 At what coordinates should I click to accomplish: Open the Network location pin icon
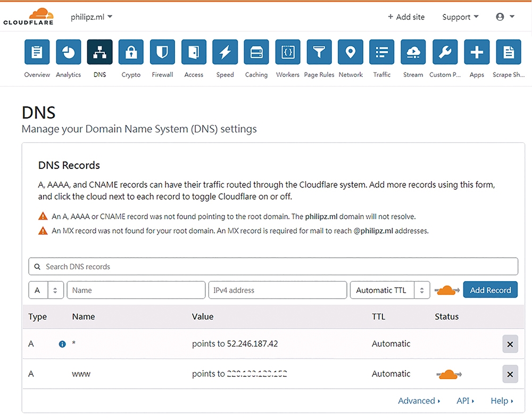pyautogui.click(x=351, y=52)
